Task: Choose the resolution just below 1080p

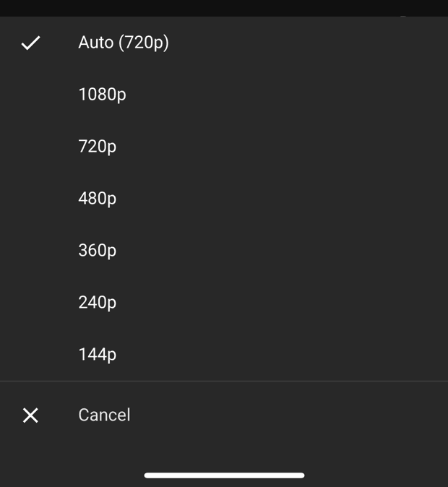Action: coord(97,147)
